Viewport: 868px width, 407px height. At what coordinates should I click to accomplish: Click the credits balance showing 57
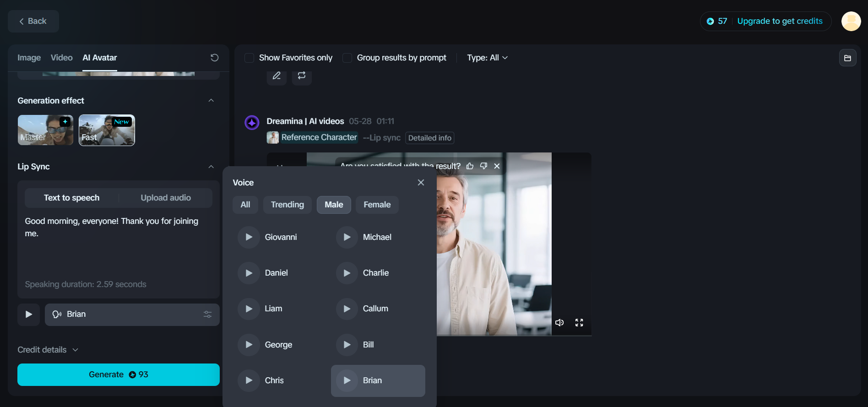[717, 21]
